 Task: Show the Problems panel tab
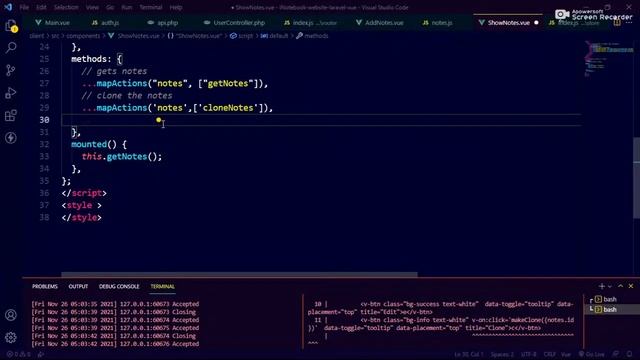(45, 287)
